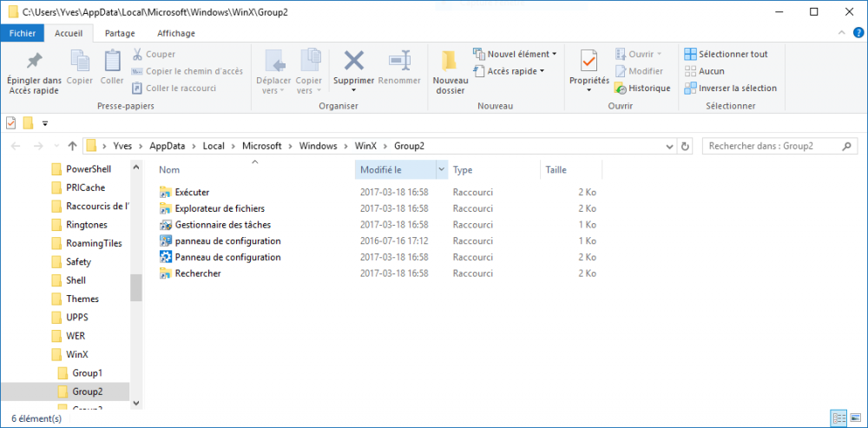The image size is (868, 428).
Task: Click the Renommer icon
Action: tap(399, 61)
